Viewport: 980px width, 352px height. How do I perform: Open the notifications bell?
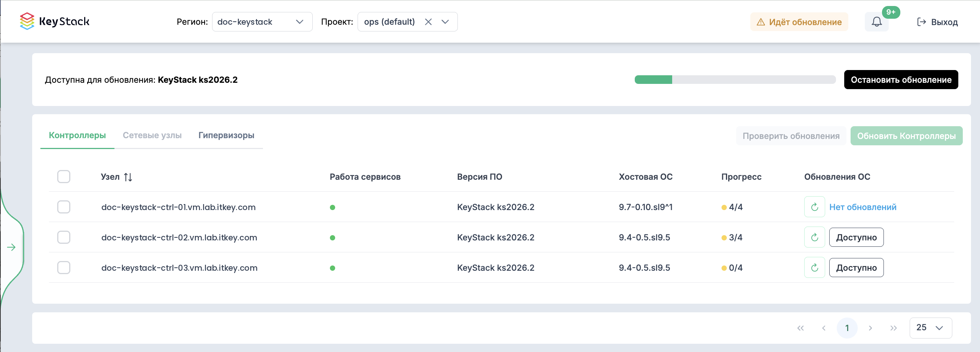click(876, 22)
